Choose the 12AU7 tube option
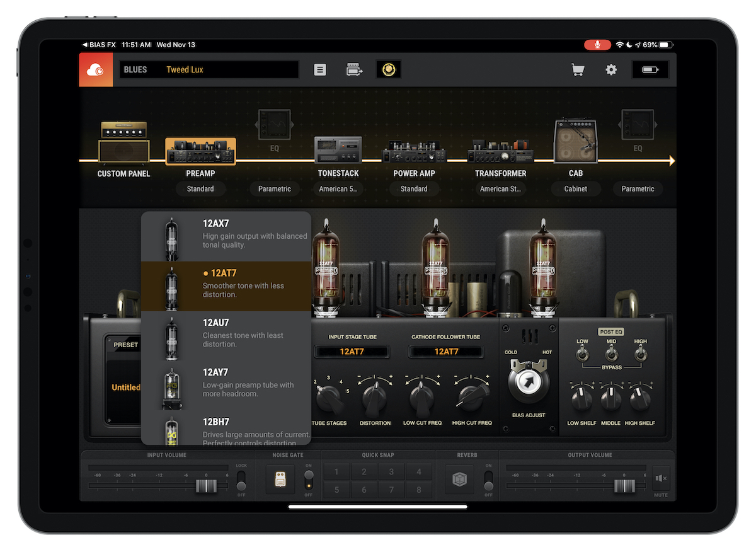Image resolution: width=756 pixels, height=552 pixels. click(226, 336)
